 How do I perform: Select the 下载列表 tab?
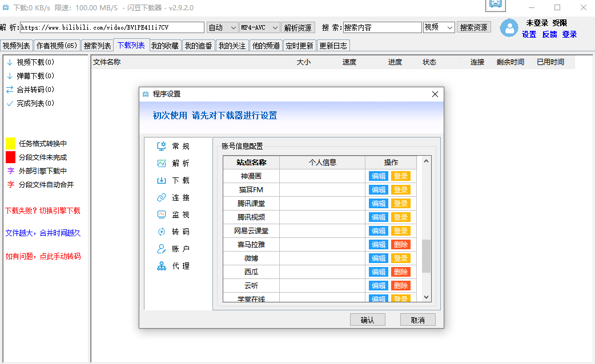131,45
